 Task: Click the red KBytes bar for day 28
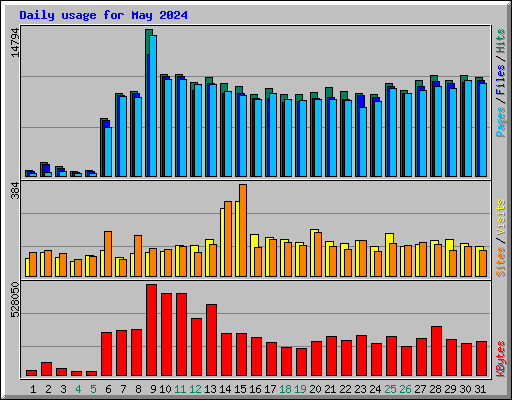point(436,351)
